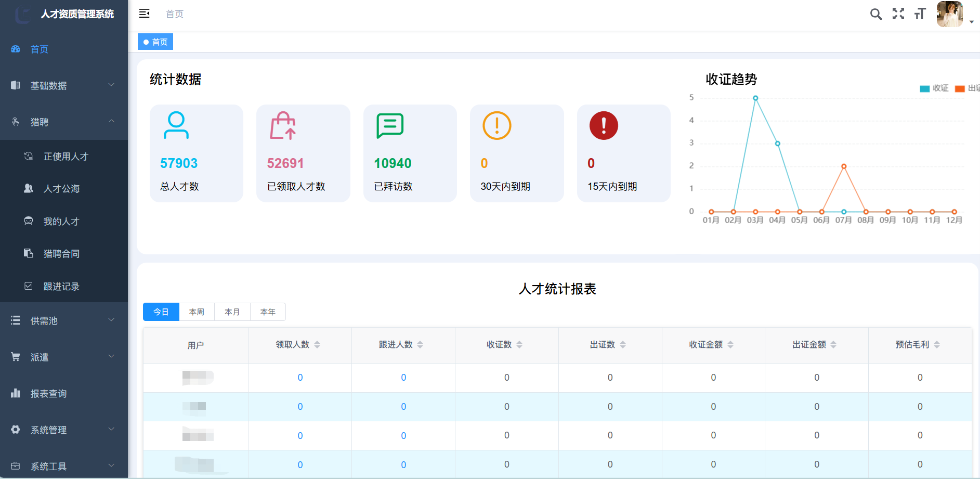Click the 人才公海 people icon
Viewport: 980px width, 479px height.
[29, 188]
